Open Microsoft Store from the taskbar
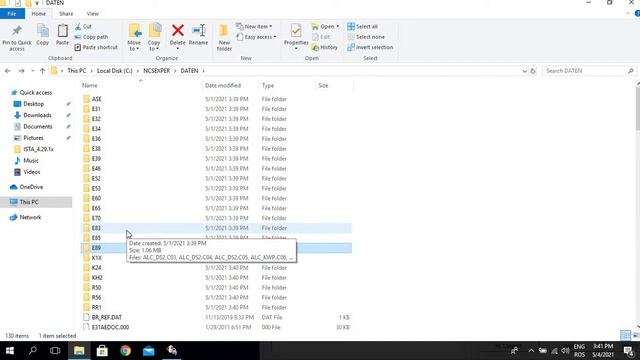640x360 pixels. coord(102,351)
